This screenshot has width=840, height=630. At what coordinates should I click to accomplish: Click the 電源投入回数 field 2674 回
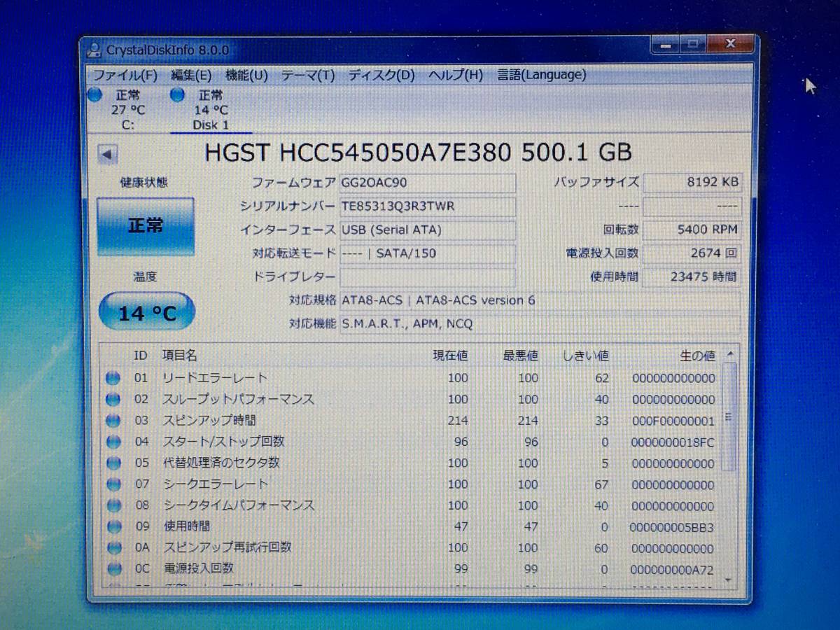[692, 253]
